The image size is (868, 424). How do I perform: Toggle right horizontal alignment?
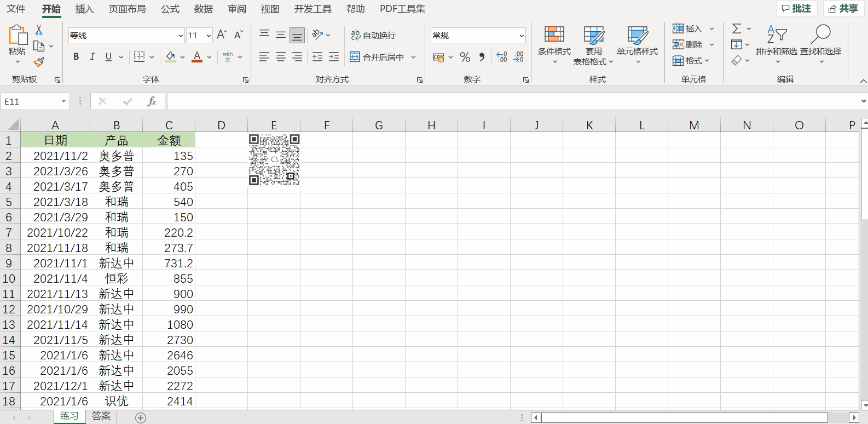click(x=297, y=57)
